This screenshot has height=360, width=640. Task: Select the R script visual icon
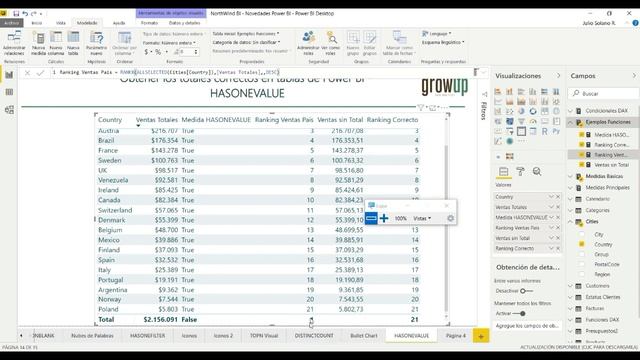click(544, 131)
